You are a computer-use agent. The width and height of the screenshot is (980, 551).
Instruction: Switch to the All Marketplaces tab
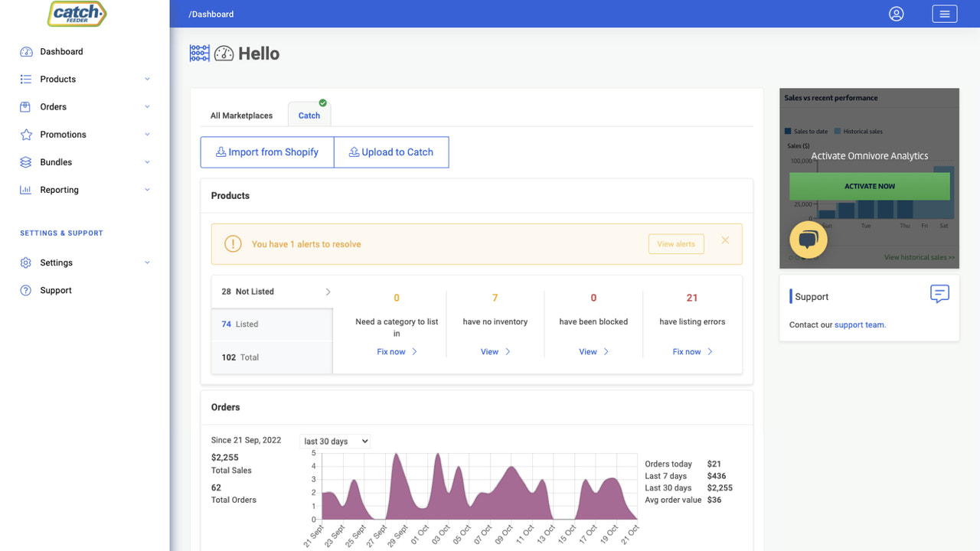[x=241, y=115]
